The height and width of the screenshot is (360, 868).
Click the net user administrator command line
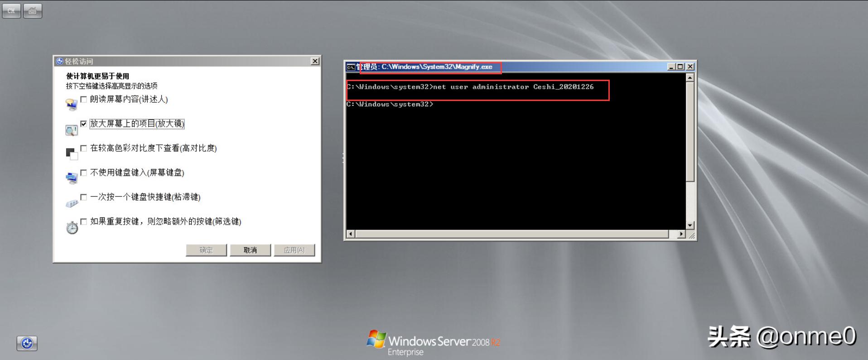coord(470,87)
